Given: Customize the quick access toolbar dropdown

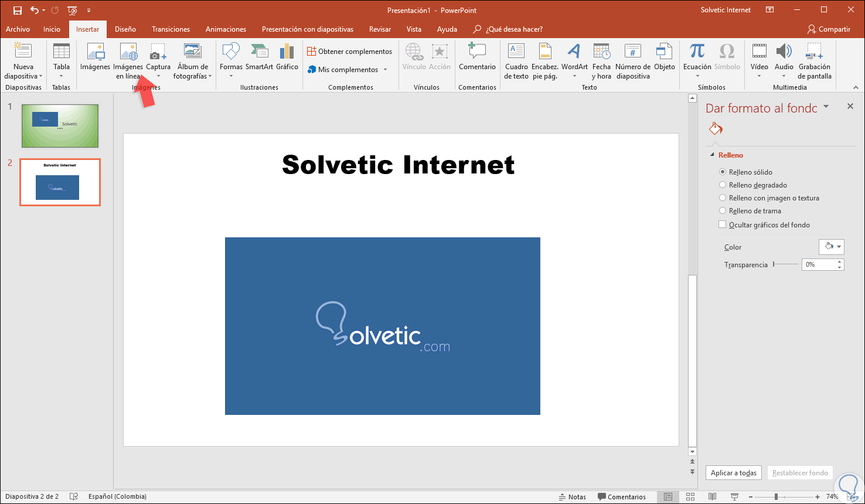Looking at the screenshot, I should coord(88,10).
